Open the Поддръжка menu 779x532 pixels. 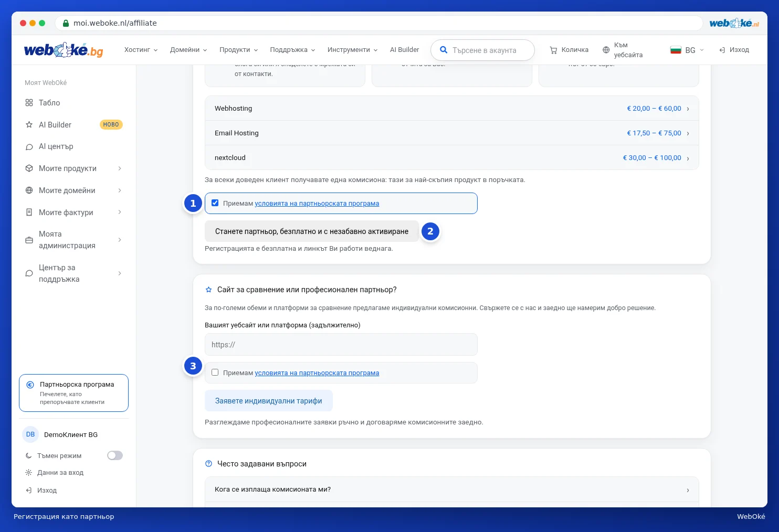292,50
